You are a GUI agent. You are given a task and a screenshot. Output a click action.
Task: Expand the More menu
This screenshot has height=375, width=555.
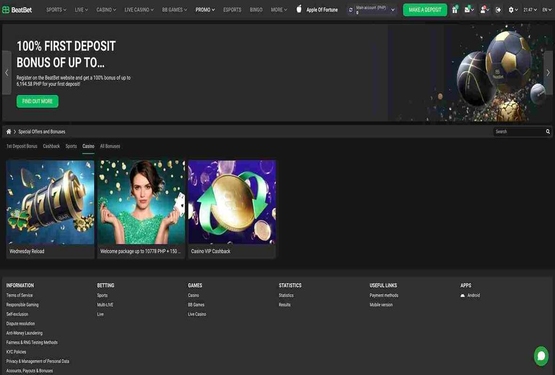(279, 10)
